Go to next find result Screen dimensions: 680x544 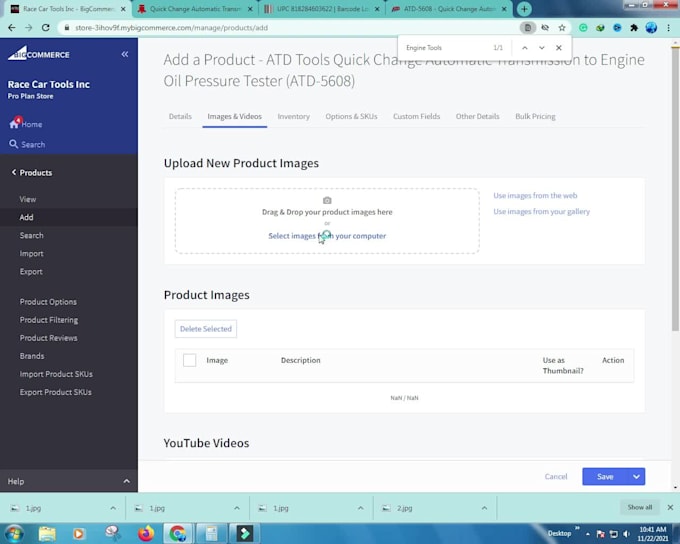542,48
